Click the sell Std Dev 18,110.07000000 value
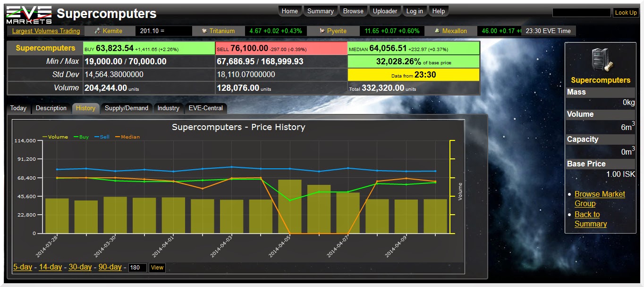 tap(246, 75)
